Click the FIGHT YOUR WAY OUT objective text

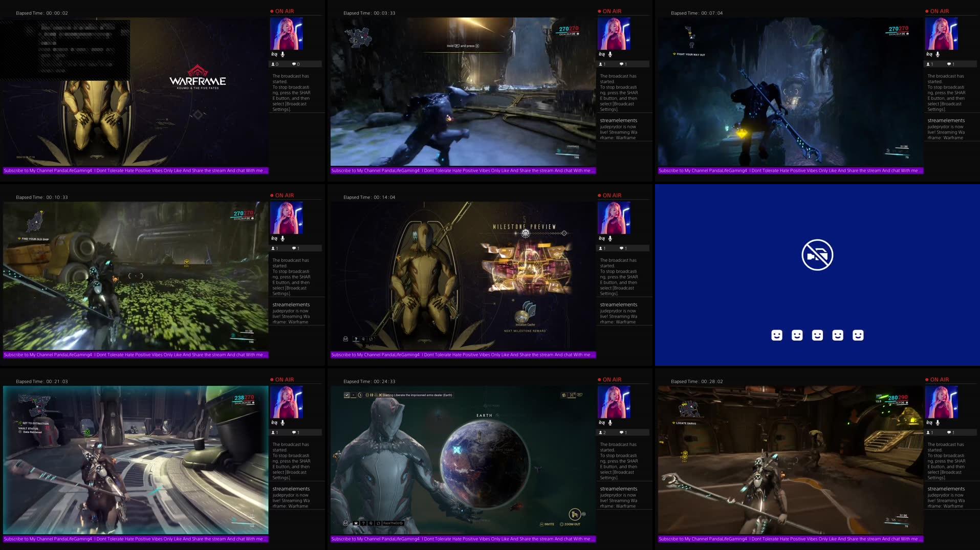pos(691,54)
